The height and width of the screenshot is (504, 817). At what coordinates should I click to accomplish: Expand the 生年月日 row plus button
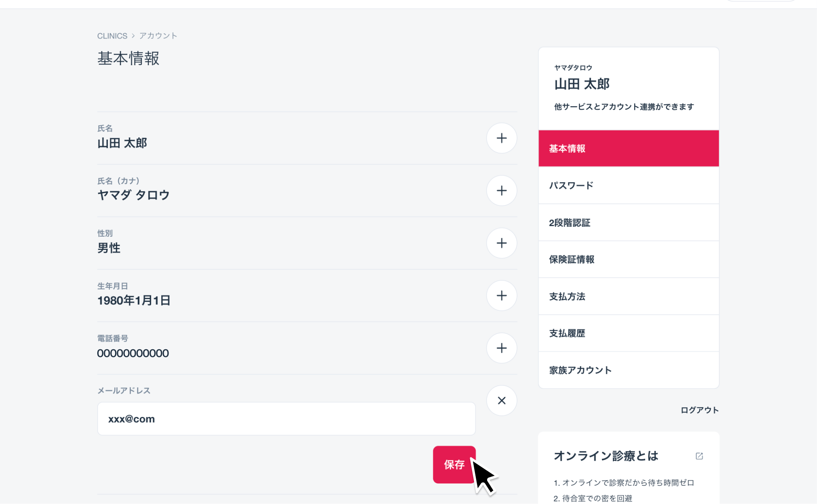pos(501,296)
